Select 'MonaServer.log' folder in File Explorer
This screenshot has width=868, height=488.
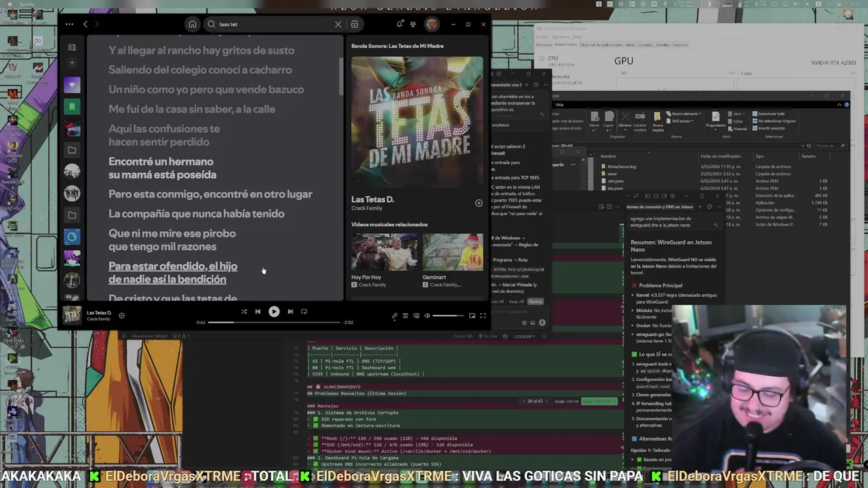617,166
